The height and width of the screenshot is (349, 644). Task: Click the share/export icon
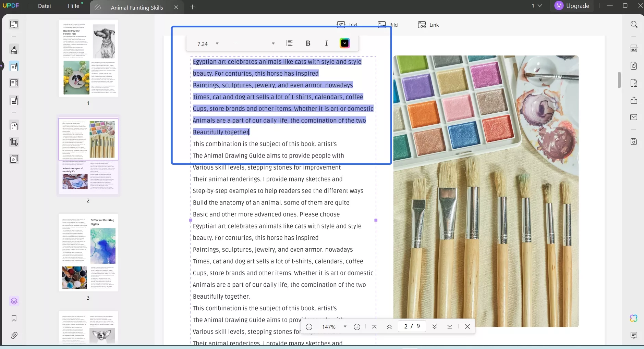[x=634, y=100]
